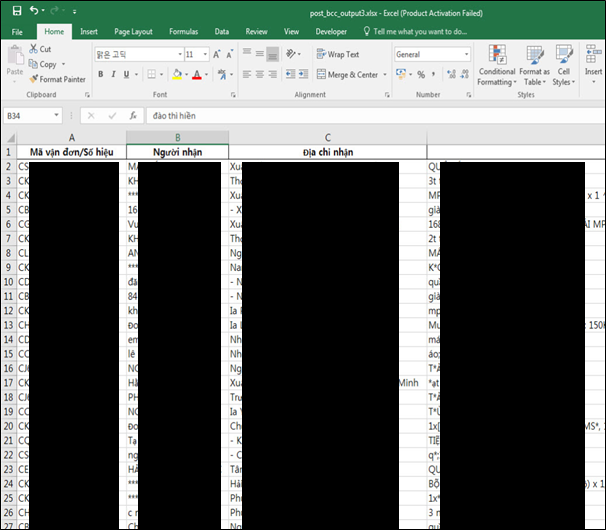The width and height of the screenshot is (607, 531).
Task: Expand the font size dropdown
Action: 205,55
